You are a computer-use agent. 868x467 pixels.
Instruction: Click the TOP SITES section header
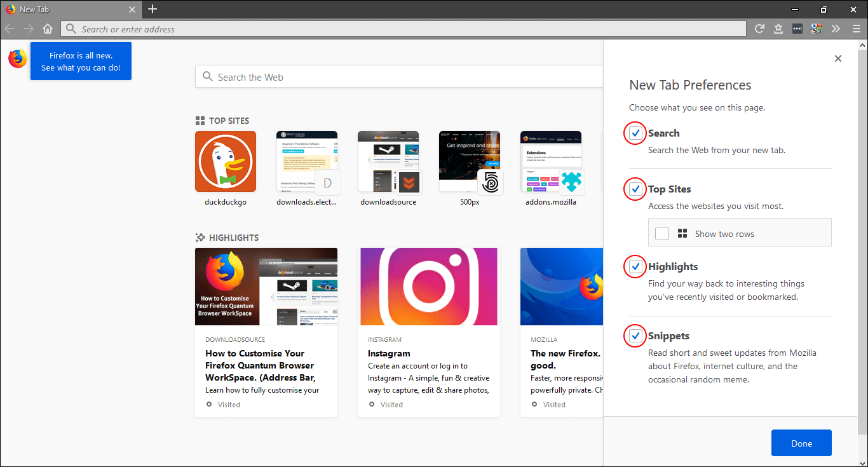click(x=222, y=121)
